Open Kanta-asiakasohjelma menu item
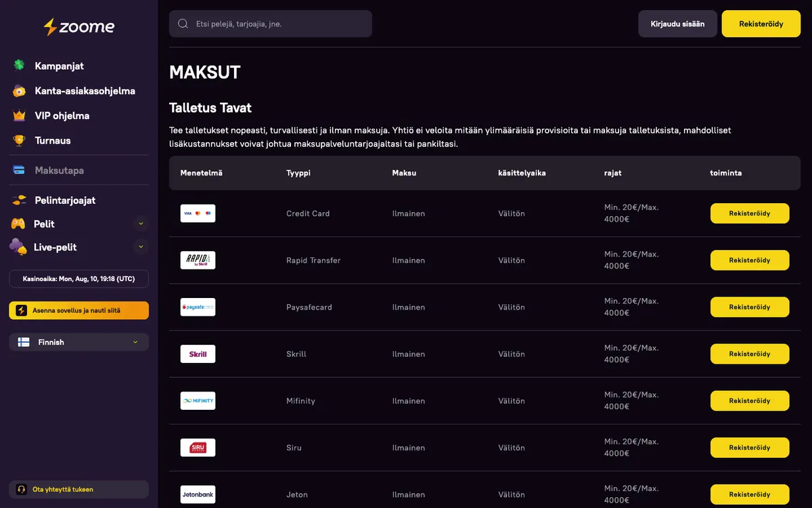 (85, 91)
